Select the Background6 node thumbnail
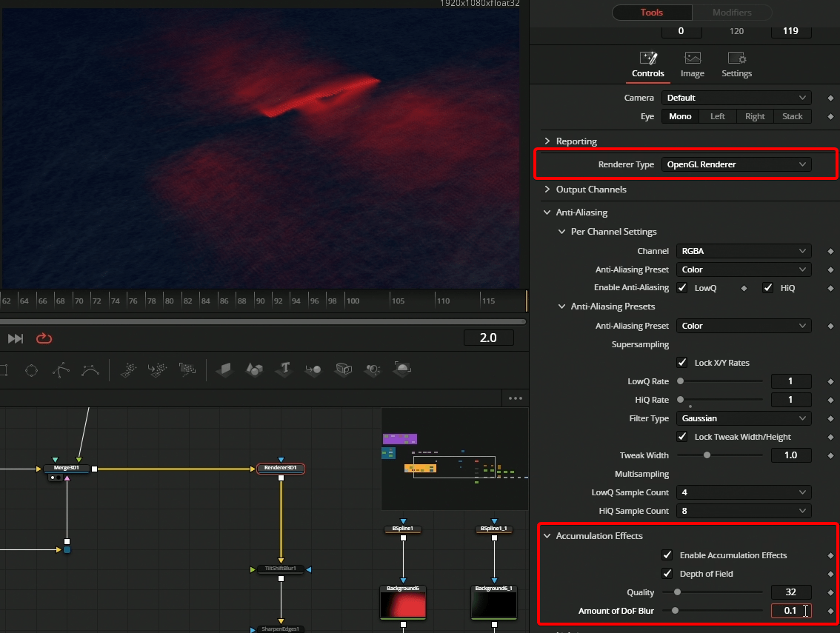This screenshot has height=633, width=840. [x=403, y=605]
